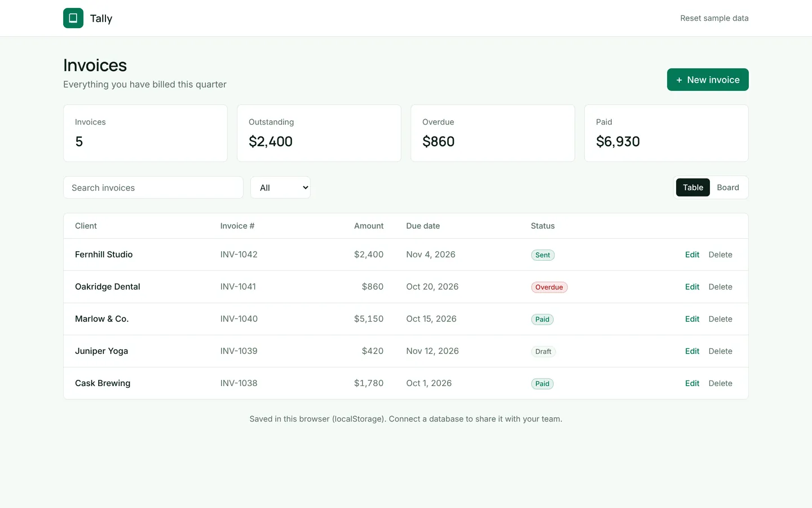Click the Invoices count summary card

[145, 133]
